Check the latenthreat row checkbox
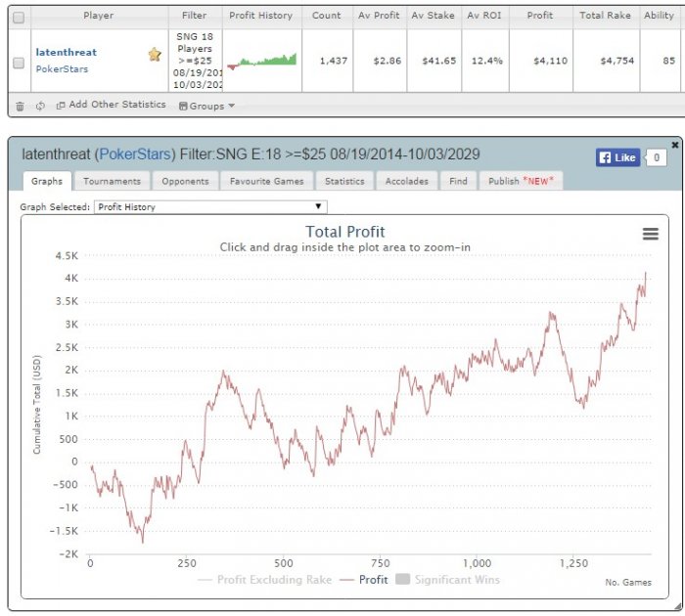Image resolution: width=685 pixels, height=616 pixels. (19, 63)
